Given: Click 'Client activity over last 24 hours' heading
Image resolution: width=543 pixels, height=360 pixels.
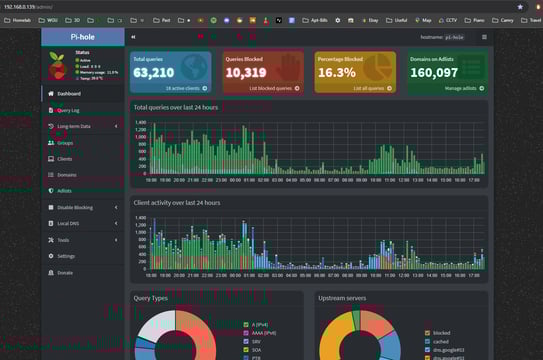Looking at the screenshot, I should [177, 203].
